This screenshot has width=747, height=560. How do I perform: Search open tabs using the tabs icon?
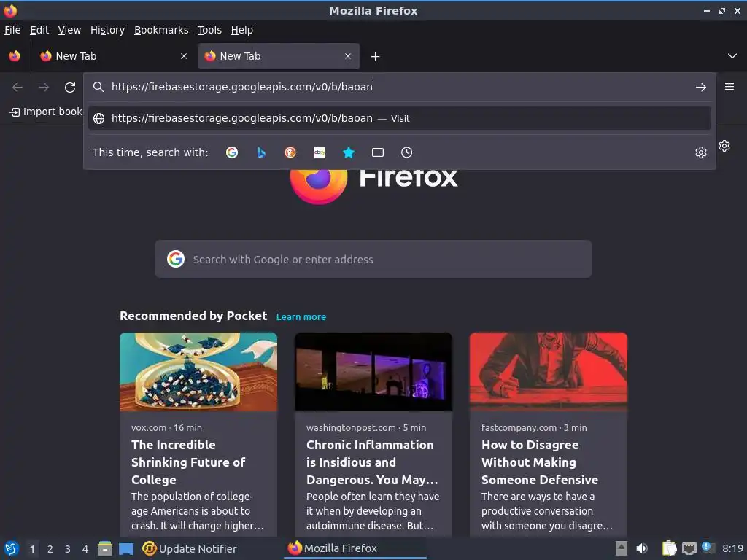[378, 152]
